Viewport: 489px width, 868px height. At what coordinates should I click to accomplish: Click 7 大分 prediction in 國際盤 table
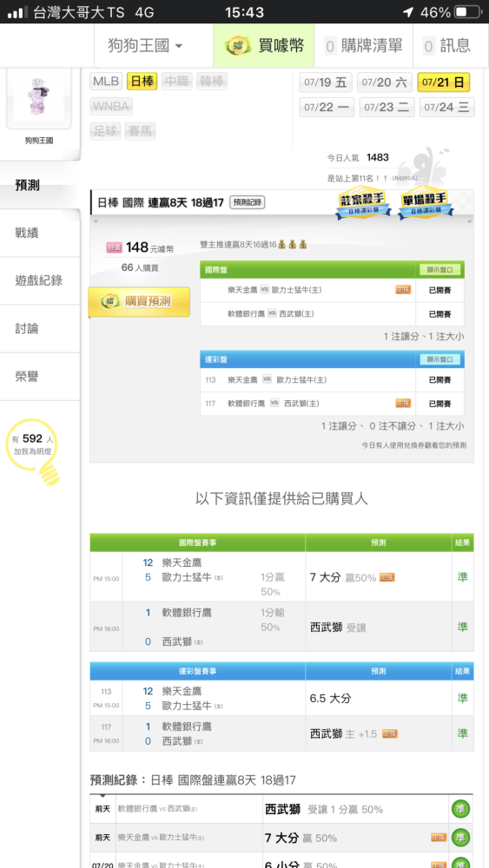326,577
